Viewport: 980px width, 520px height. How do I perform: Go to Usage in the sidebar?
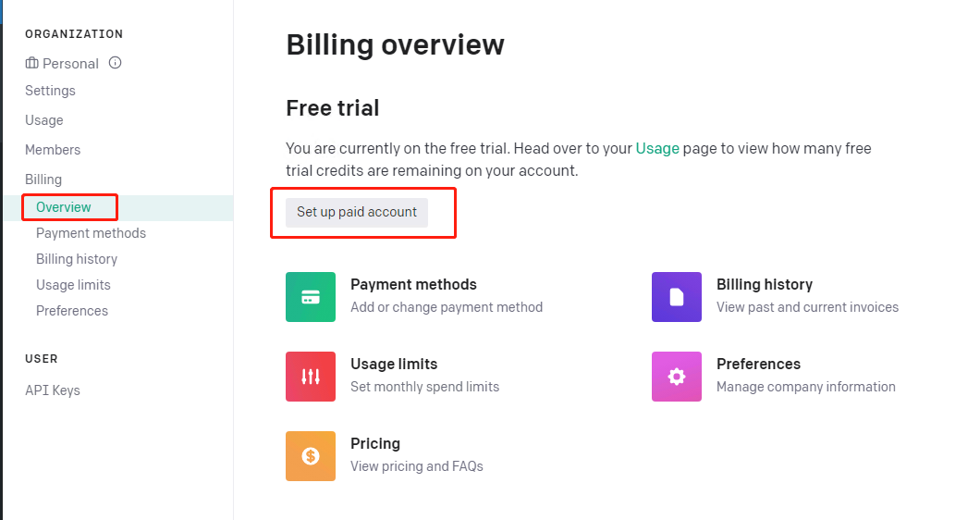pos(44,120)
